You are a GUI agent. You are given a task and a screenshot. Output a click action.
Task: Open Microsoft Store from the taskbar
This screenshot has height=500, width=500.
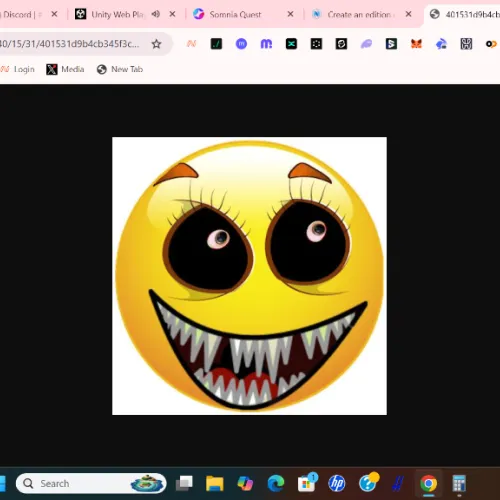point(307,483)
